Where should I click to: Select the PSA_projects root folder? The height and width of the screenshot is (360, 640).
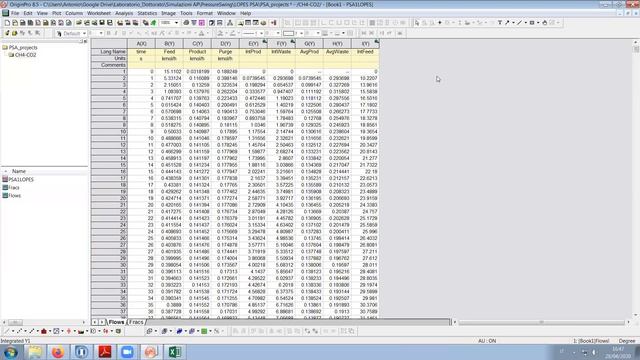coord(23,47)
